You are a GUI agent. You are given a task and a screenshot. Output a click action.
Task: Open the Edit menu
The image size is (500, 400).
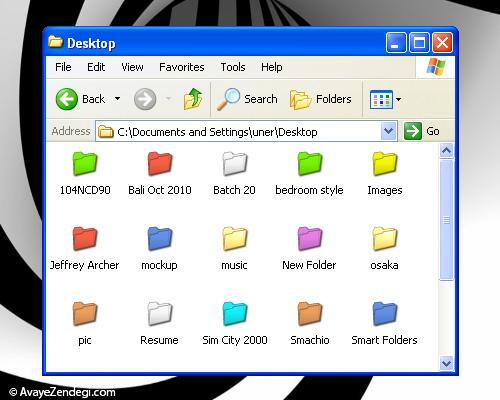96,67
